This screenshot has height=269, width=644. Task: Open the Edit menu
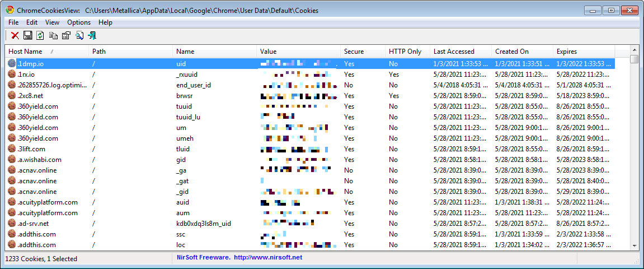tap(32, 22)
